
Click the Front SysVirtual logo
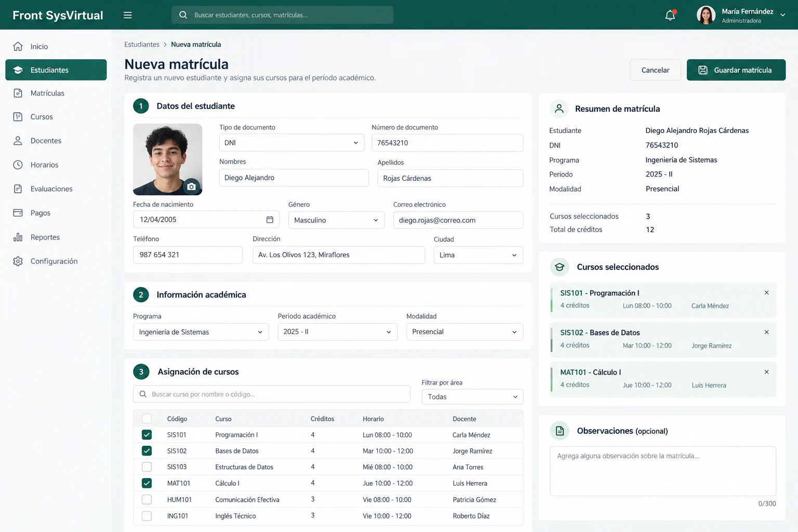58,15
